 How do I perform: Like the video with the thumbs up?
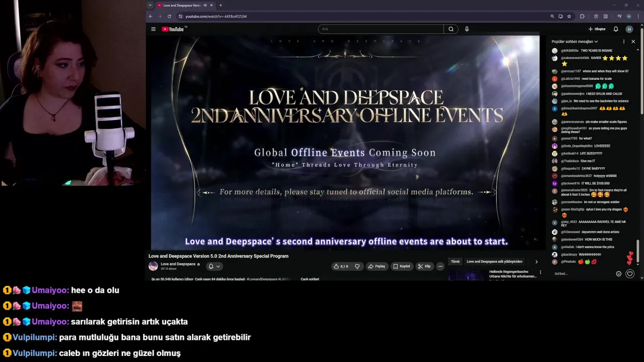point(341,266)
